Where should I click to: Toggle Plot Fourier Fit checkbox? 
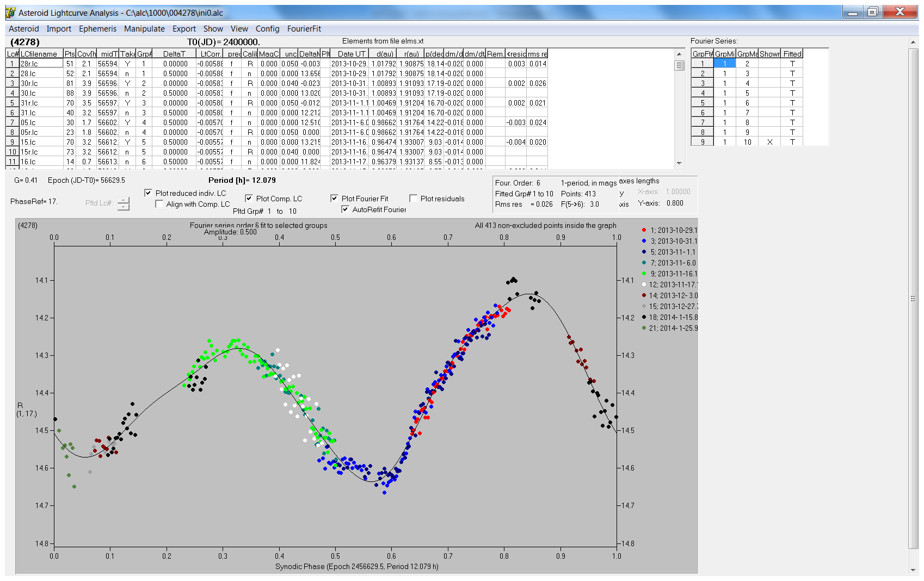[x=334, y=198]
